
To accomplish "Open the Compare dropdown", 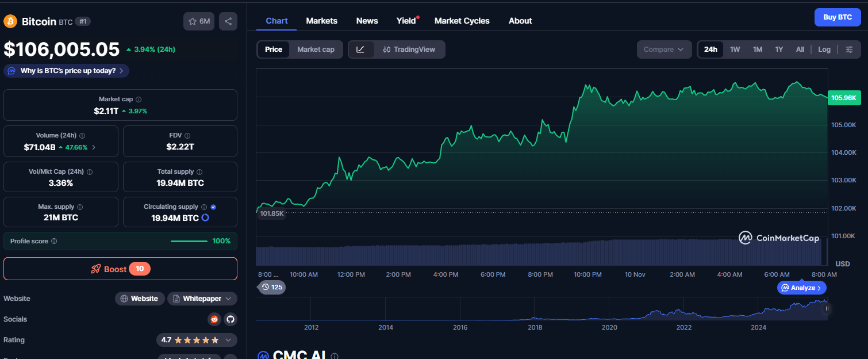I will point(664,49).
